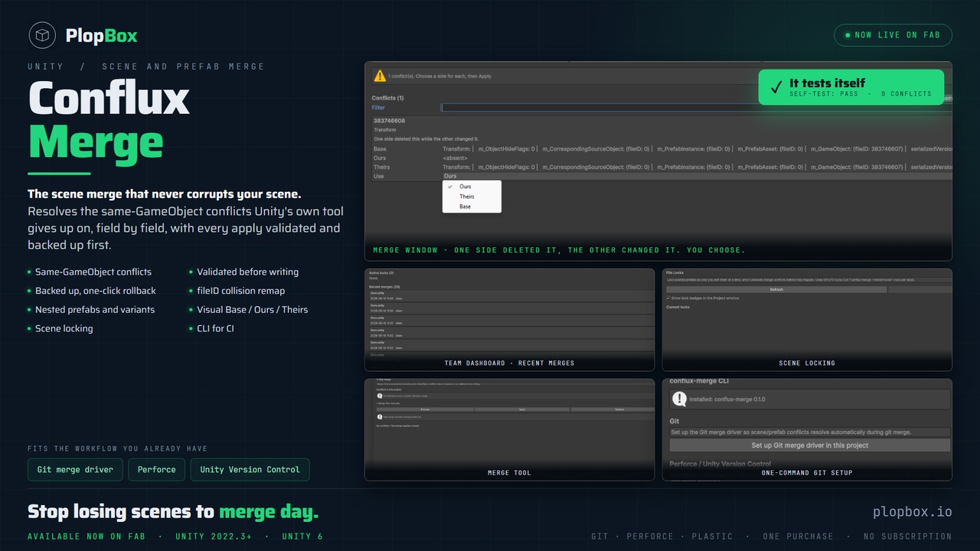Click the info icon beside Installed: conflux-merge 0.1.0

[679, 399]
